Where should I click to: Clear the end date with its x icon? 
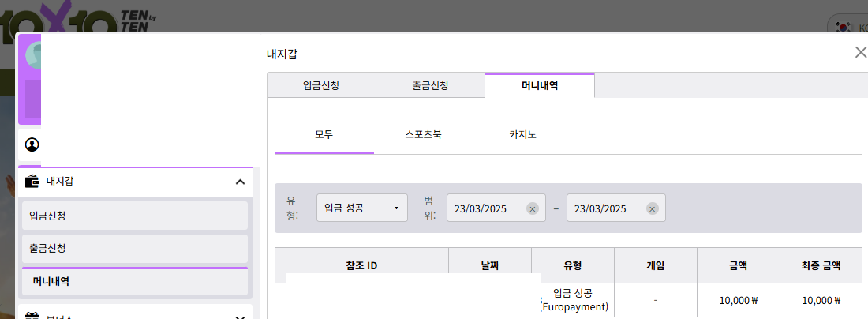tap(652, 209)
